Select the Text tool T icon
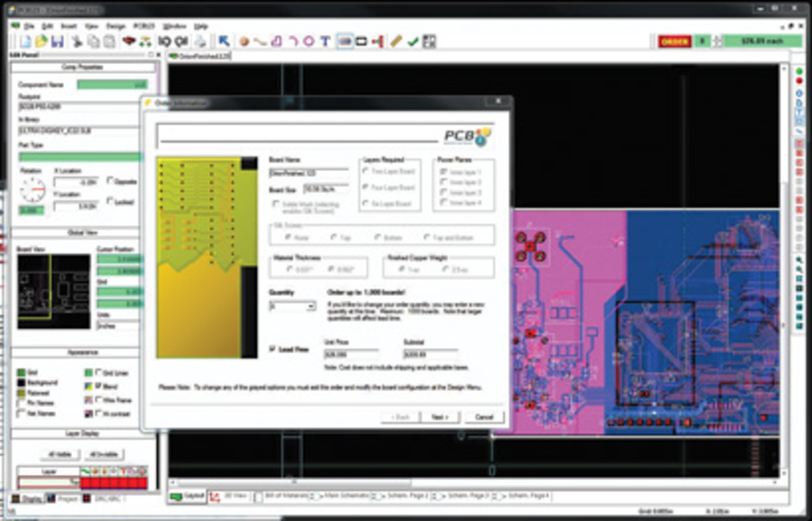This screenshot has height=521, width=812. point(325,41)
